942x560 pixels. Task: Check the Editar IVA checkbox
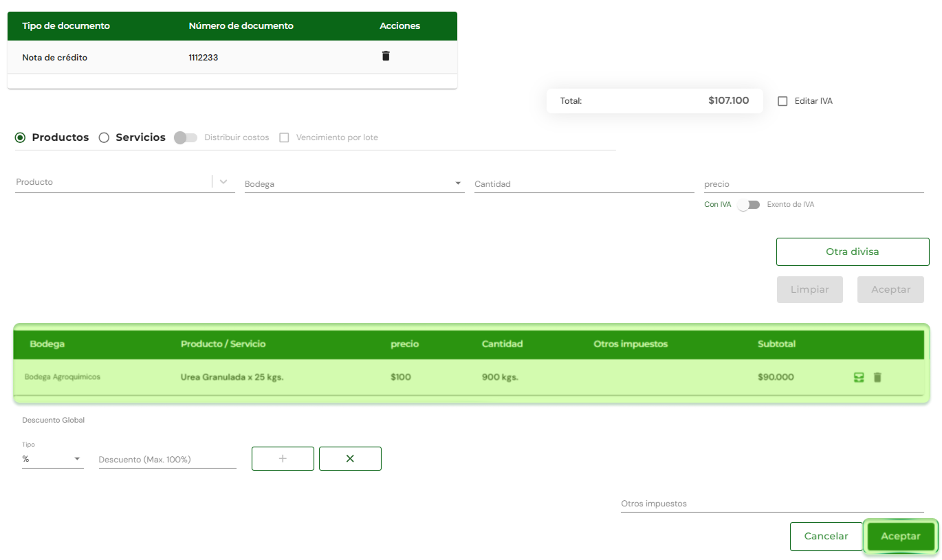tap(782, 101)
